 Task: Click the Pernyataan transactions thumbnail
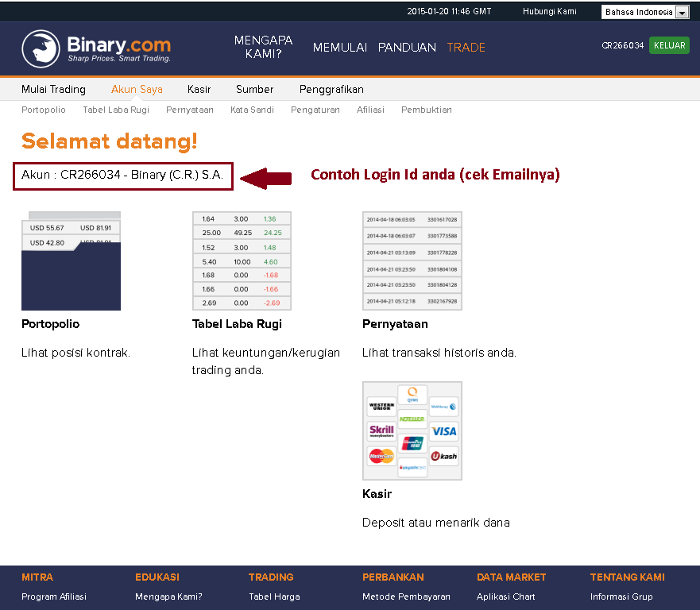click(412, 261)
